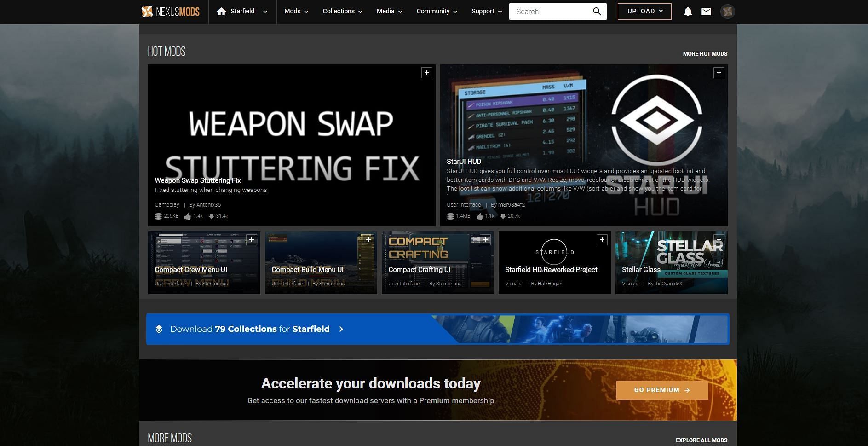The height and width of the screenshot is (446, 868).
Task: Click 'Accelerate your downloads today' heading
Action: [371, 383]
